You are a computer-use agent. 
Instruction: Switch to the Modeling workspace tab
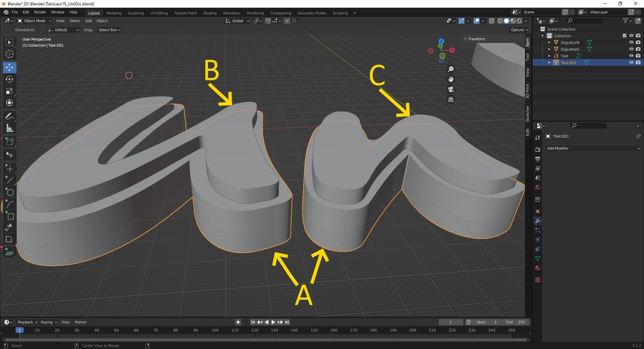pyautogui.click(x=114, y=13)
